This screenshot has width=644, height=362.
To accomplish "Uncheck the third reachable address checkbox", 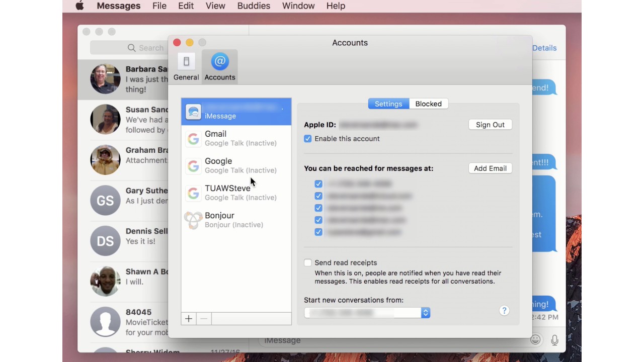I will pyautogui.click(x=318, y=208).
